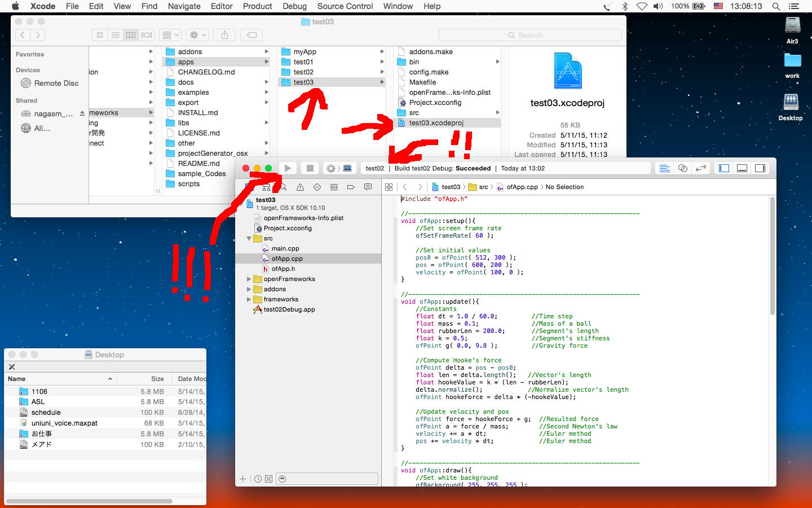
Task: Open the Report navigator speech-bubble icon
Action: (368, 187)
